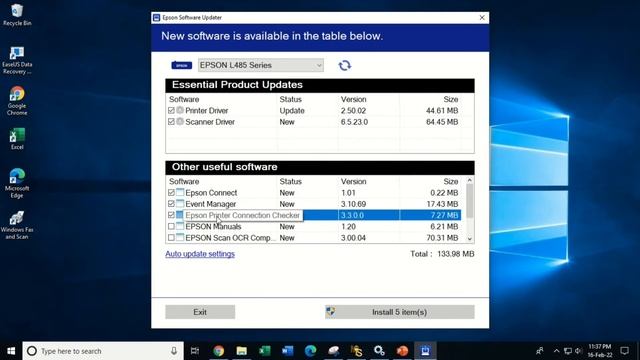Click the Status column header in Essential Product Updates
Viewport: 640px width, 360px height.
point(291,99)
